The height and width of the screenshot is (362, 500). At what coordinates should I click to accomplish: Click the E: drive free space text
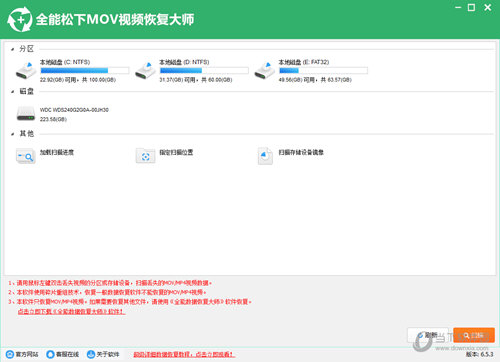(315, 80)
